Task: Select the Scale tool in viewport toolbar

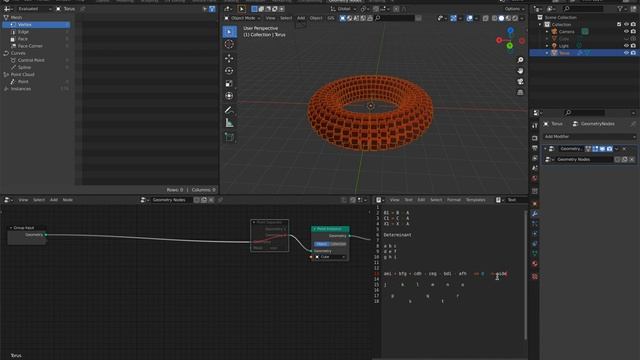Action: coord(229,83)
